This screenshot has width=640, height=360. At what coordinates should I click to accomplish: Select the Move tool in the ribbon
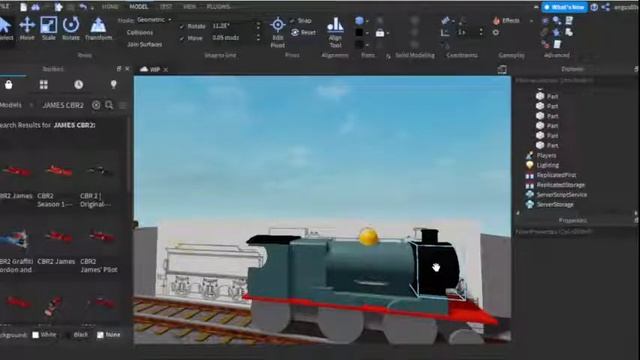27,29
